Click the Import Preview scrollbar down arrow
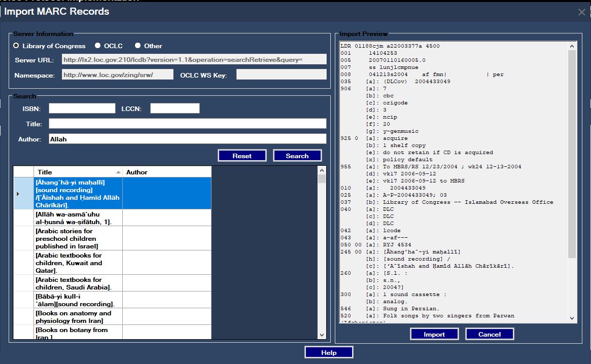This screenshot has width=591, height=364. [x=571, y=317]
